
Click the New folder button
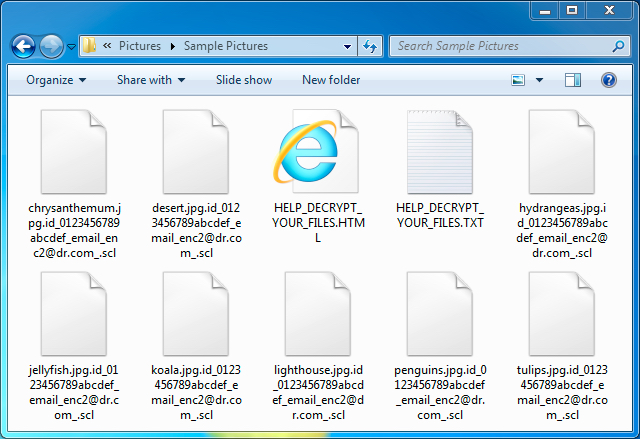pyautogui.click(x=331, y=80)
